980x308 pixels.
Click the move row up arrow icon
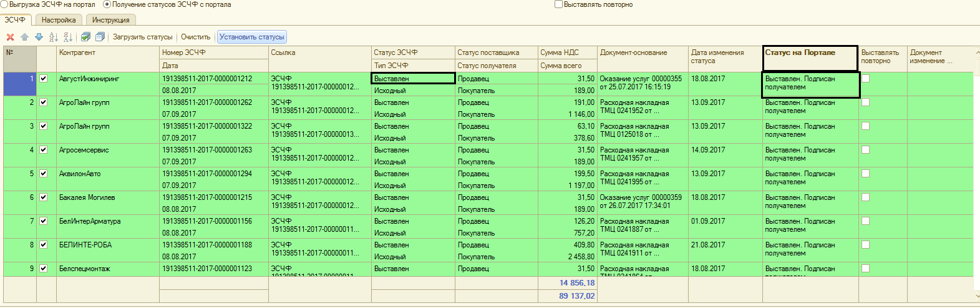click(24, 37)
